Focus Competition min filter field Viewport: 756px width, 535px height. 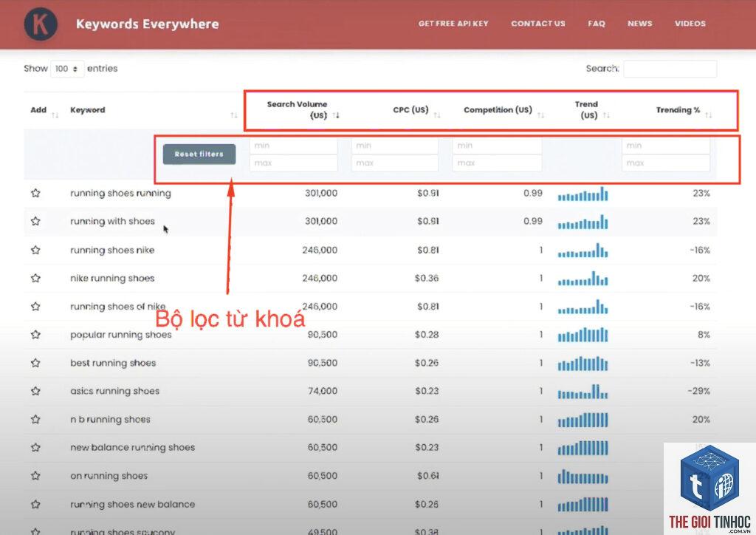point(497,146)
